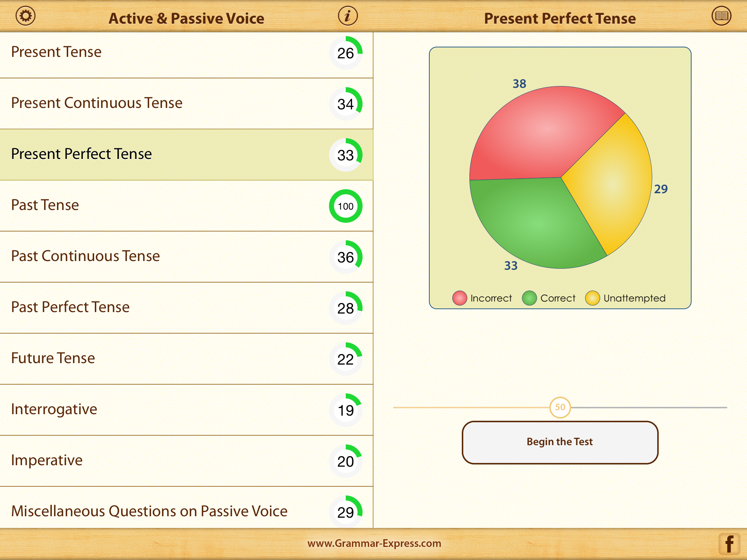Select the Past Continuous Tense topic
This screenshot has width=747, height=560.
tap(85, 256)
